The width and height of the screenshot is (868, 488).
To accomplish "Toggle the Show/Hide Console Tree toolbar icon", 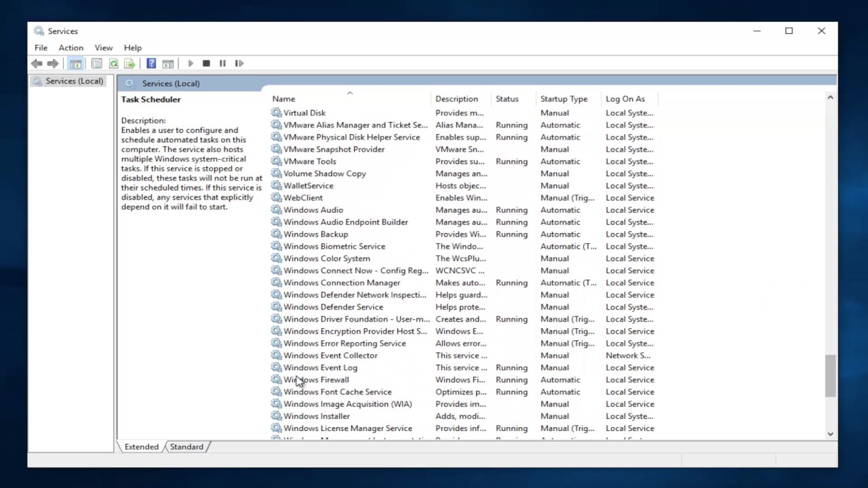I will [x=75, y=64].
